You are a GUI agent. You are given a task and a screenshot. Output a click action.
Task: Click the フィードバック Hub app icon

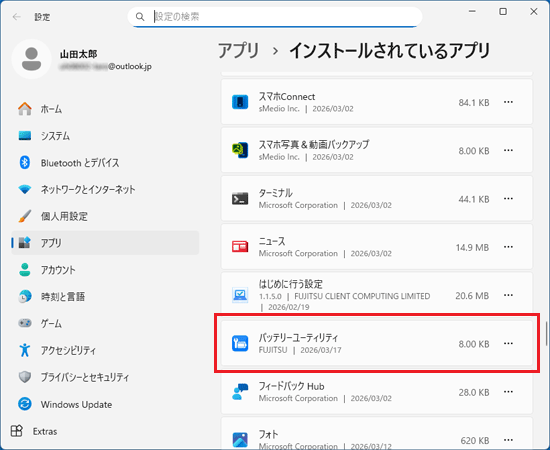click(240, 391)
